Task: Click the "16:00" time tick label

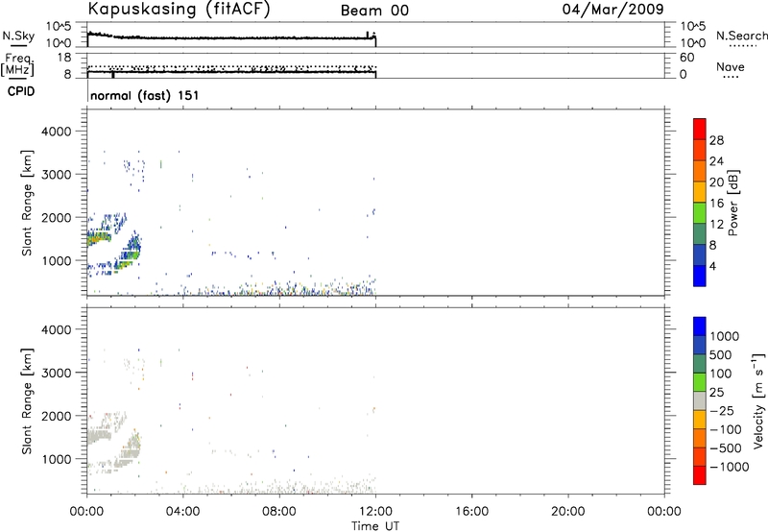Action: 471,512
